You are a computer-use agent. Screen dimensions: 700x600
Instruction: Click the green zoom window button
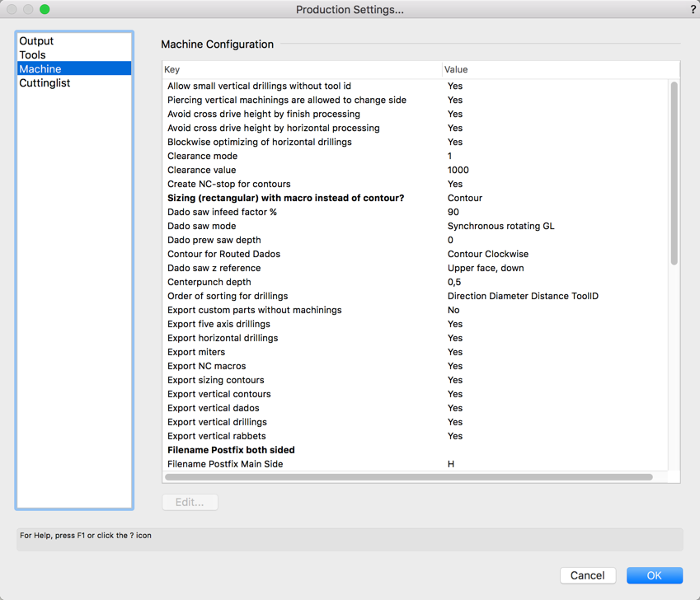click(x=45, y=9)
